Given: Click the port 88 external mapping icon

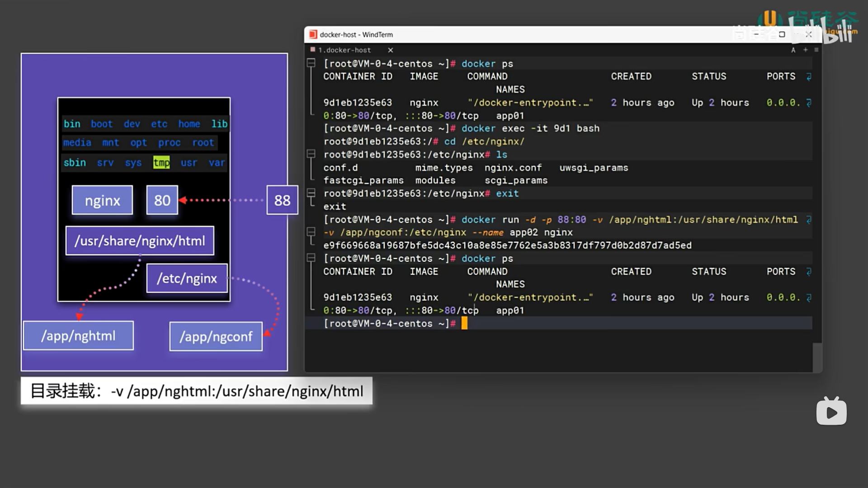Looking at the screenshot, I should tap(282, 200).
